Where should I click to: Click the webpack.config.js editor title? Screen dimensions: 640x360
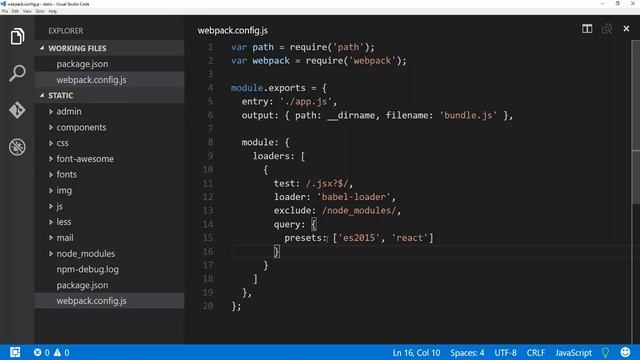coord(233,31)
